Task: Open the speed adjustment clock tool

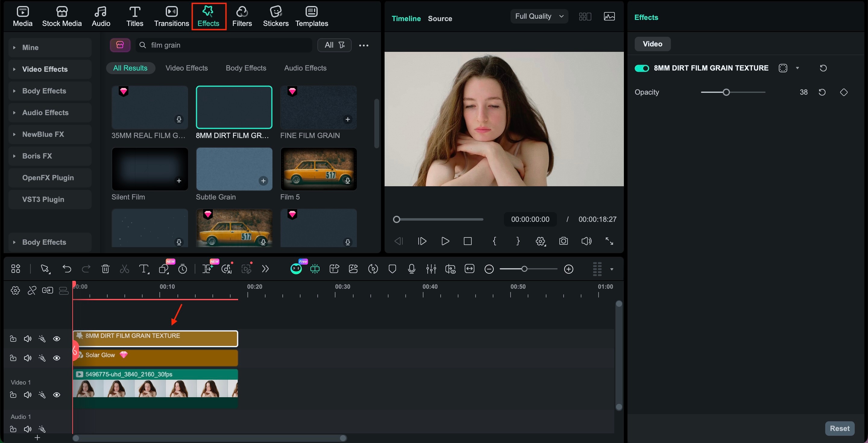Action: 183,269
